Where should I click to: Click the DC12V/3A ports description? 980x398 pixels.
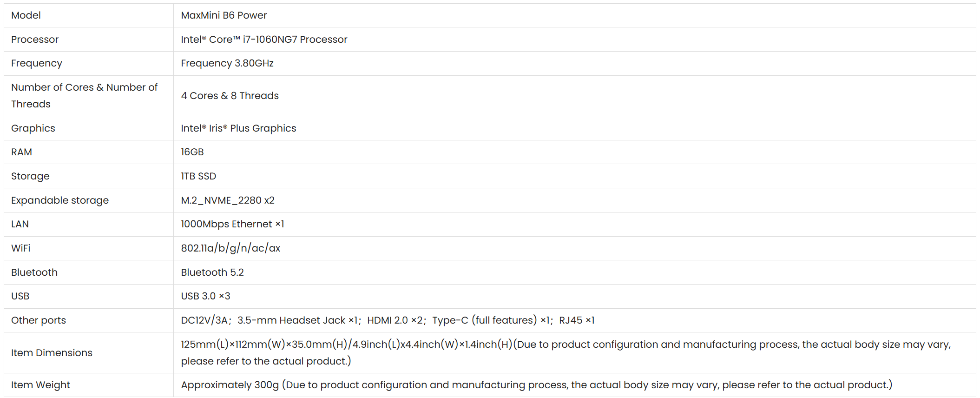tap(388, 320)
